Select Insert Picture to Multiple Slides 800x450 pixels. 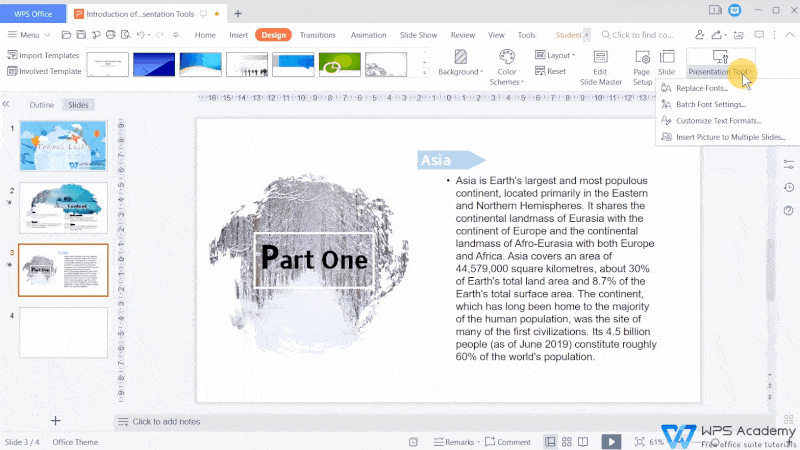pos(730,136)
